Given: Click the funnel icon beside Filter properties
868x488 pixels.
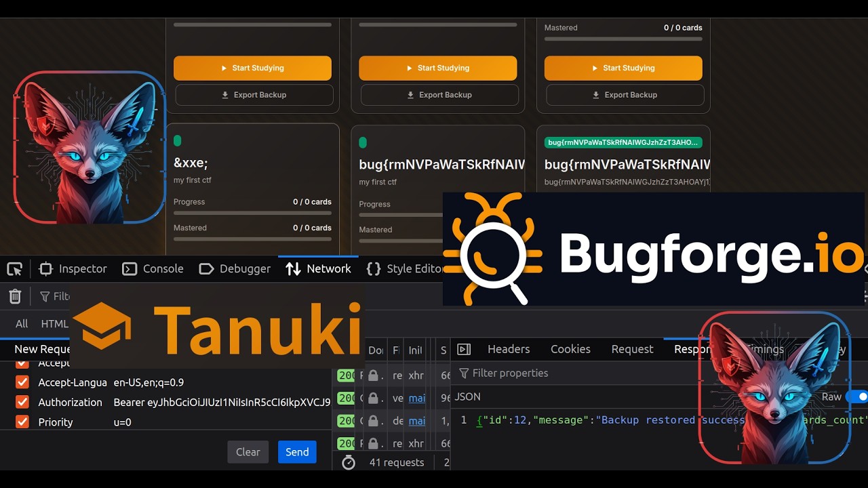Looking at the screenshot, I should pos(464,373).
